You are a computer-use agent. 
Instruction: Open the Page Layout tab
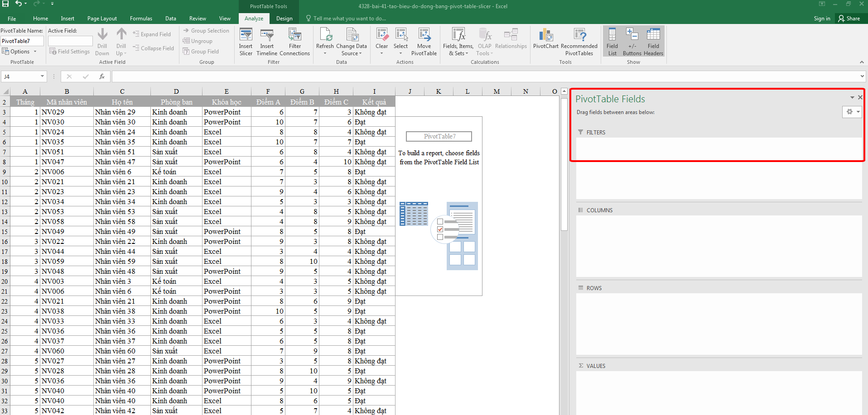pos(102,19)
